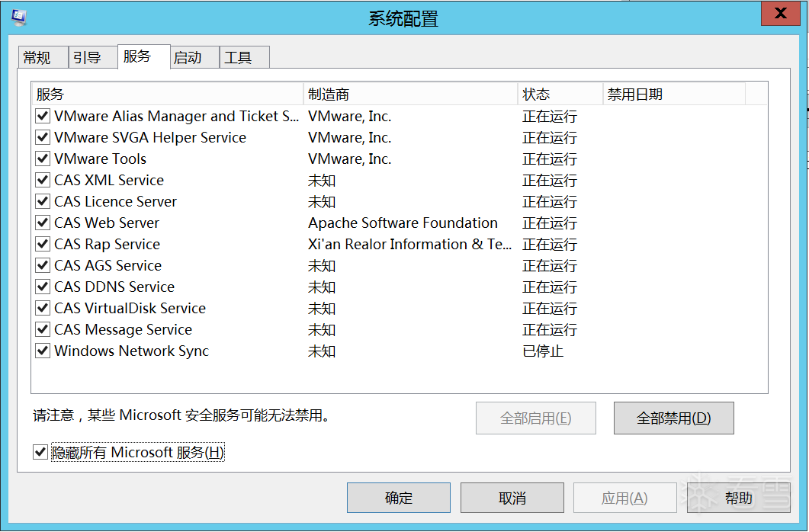Click the 状态 column header
Viewport: 809px width, 532px height.
(560, 95)
